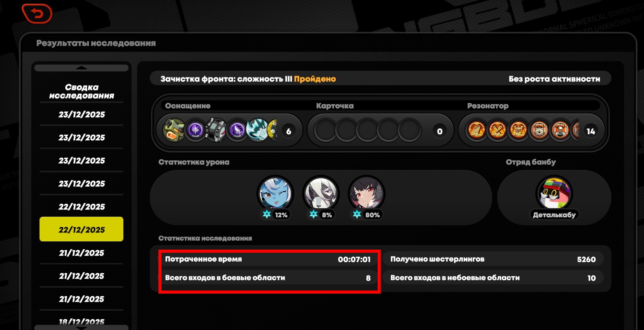
Task: Expand the equipment list showing count 6
Action: coord(289,131)
